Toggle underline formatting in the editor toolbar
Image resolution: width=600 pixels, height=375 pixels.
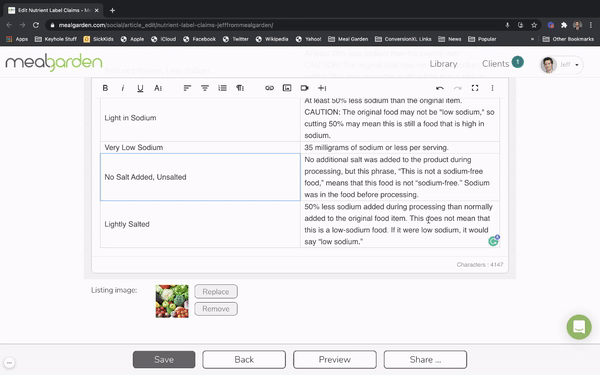tap(140, 88)
